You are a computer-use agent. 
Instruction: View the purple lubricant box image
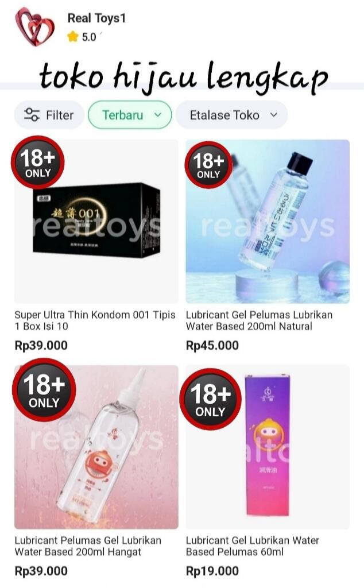(268, 447)
